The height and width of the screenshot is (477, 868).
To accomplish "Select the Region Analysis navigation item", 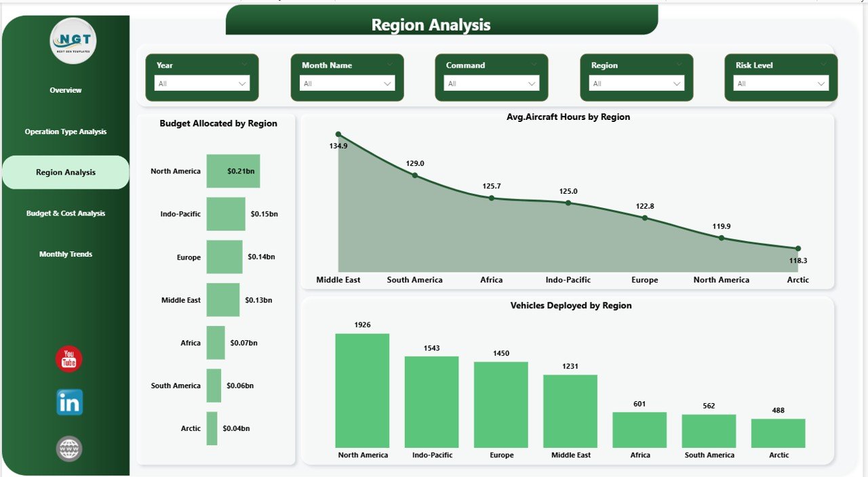I will [x=65, y=172].
